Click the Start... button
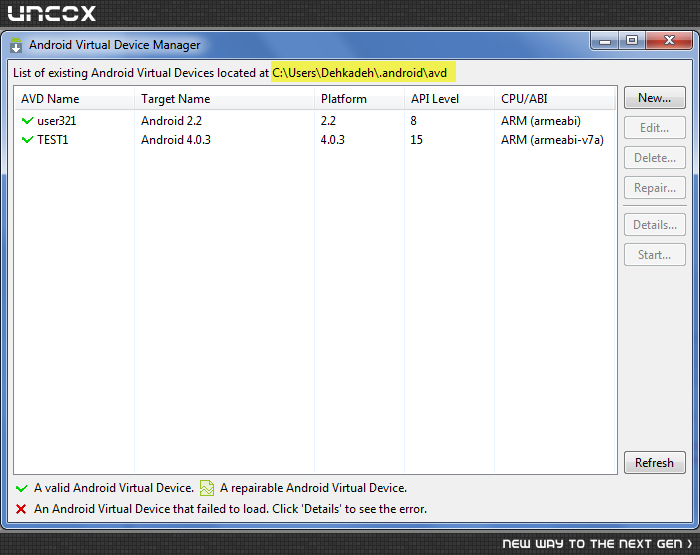The width and height of the screenshot is (700, 555). pyautogui.click(x=654, y=255)
